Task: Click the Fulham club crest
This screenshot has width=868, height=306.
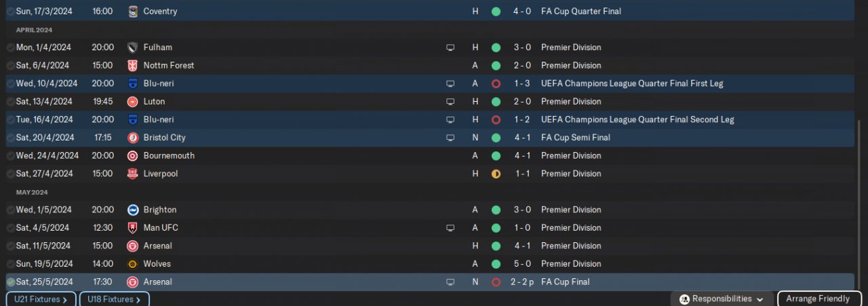Action: pyautogui.click(x=133, y=47)
